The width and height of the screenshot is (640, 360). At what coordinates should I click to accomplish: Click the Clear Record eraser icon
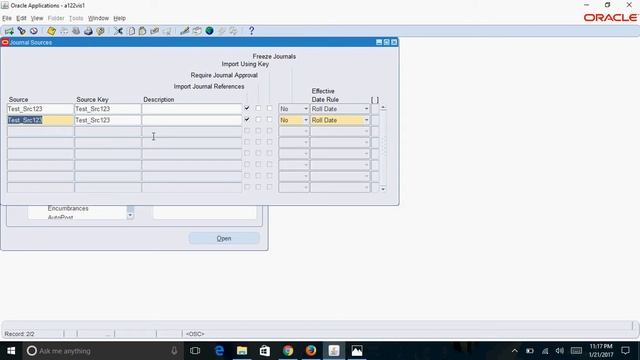click(x=155, y=31)
